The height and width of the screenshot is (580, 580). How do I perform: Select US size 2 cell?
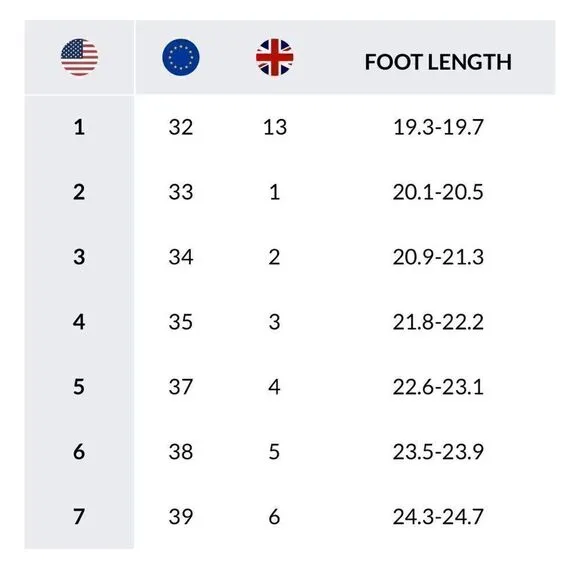click(x=79, y=192)
